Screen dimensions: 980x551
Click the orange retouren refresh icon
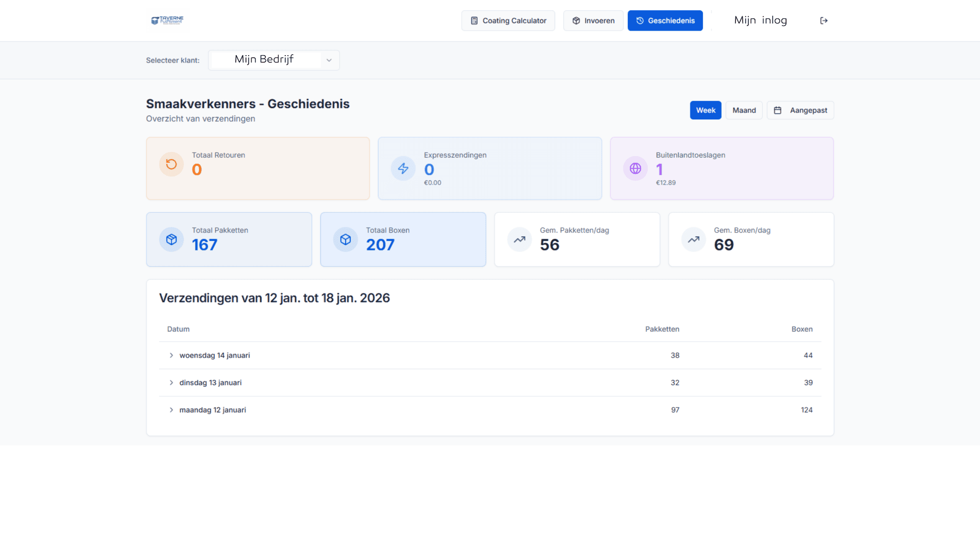tap(171, 164)
